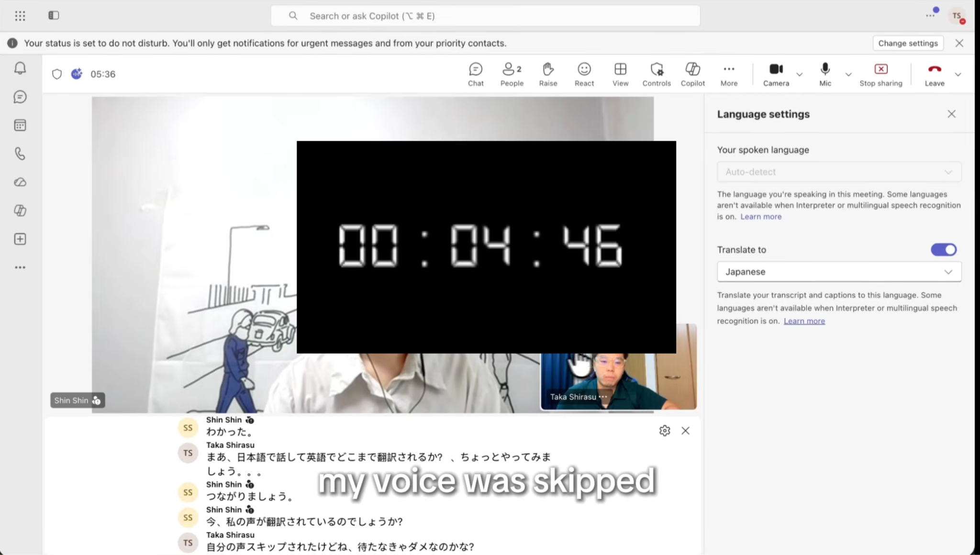This screenshot has width=980, height=555.
Task: Open TS profile avatar menu
Action: pos(957,16)
